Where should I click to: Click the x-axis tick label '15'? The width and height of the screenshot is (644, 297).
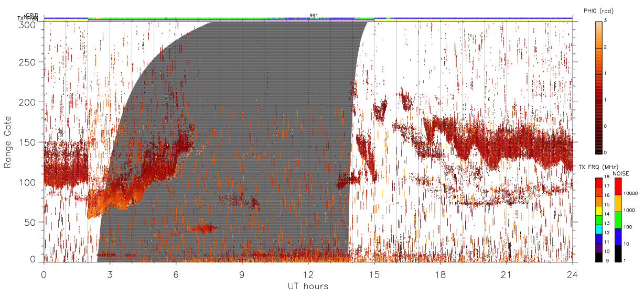[374, 274]
